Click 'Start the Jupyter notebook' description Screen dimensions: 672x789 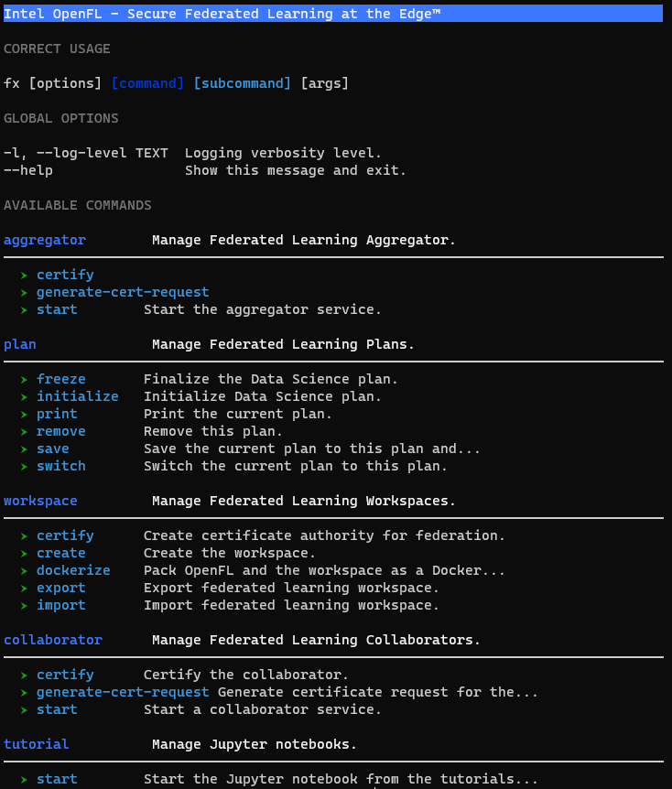tap(341, 779)
